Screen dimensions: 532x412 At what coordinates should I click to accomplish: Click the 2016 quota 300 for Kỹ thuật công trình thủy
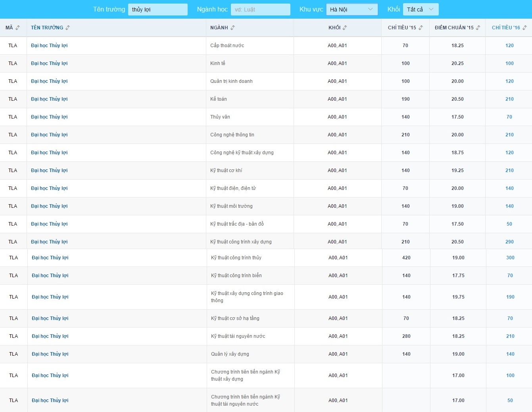pos(510,258)
